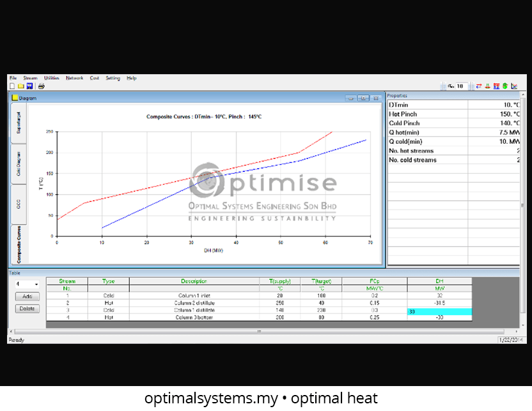The height and width of the screenshot is (411, 532).
Task: Open the Stream menu
Action: tap(30, 78)
